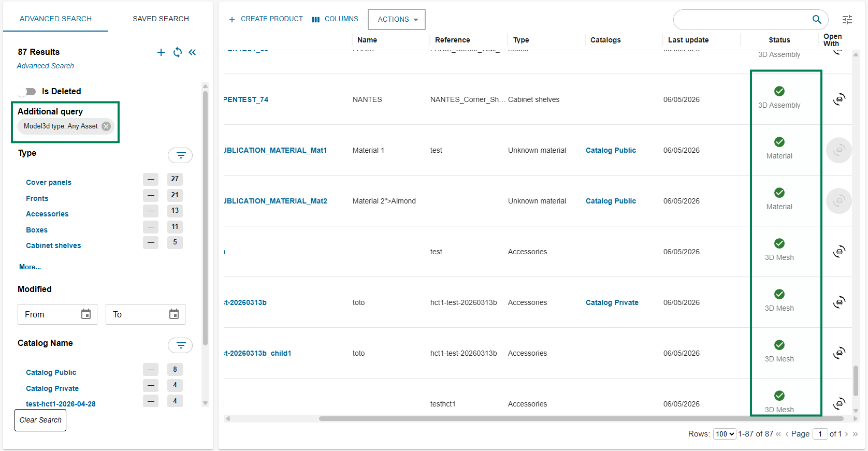Filter by Cover panels type
868x451 pixels.
click(49, 182)
